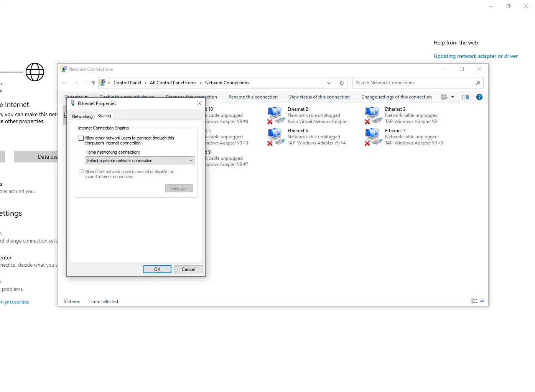Expand address bar history dropdown
This screenshot has width=535, height=392.
click(329, 83)
